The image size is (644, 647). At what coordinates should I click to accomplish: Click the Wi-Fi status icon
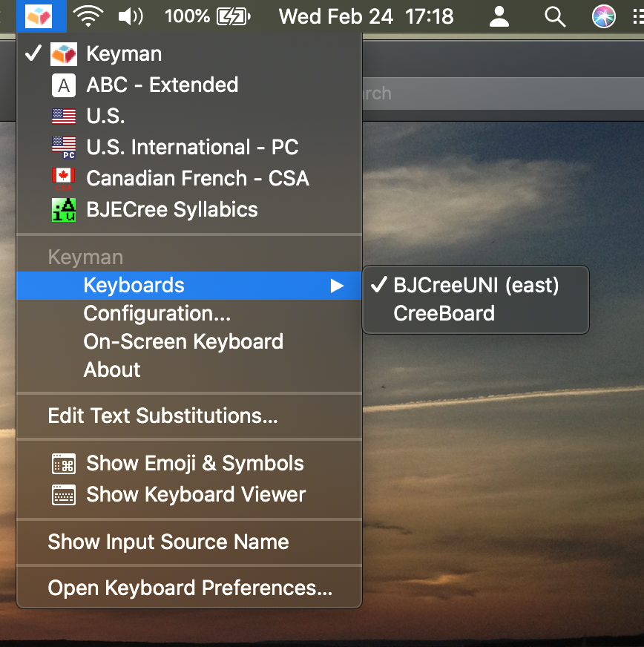(88, 16)
